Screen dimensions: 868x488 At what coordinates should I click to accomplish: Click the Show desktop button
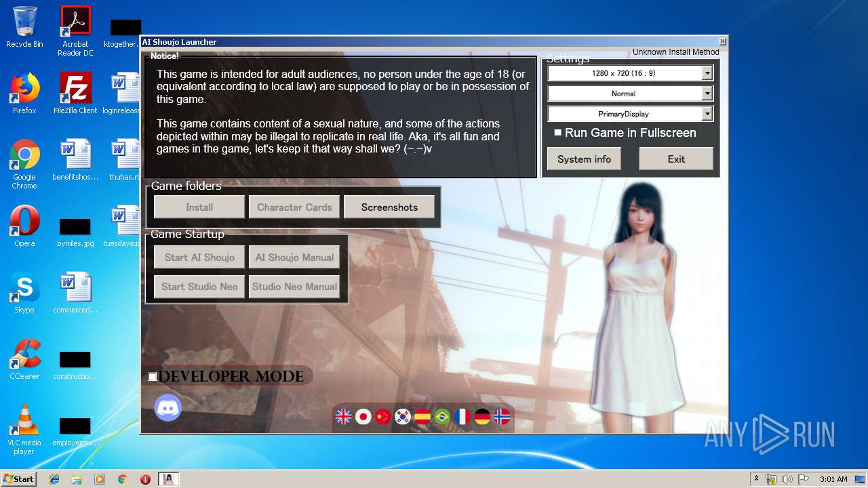(861, 479)
